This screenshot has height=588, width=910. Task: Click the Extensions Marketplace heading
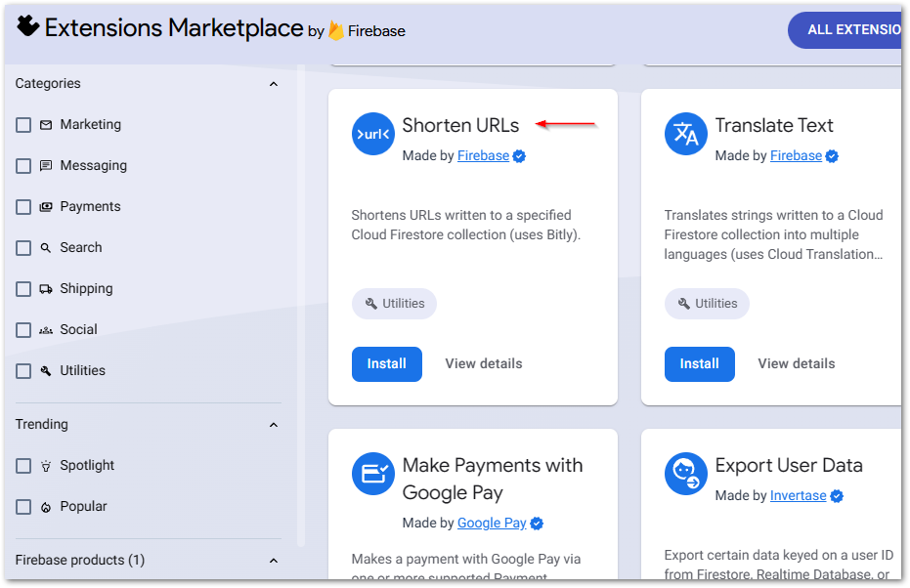point(174,27)
